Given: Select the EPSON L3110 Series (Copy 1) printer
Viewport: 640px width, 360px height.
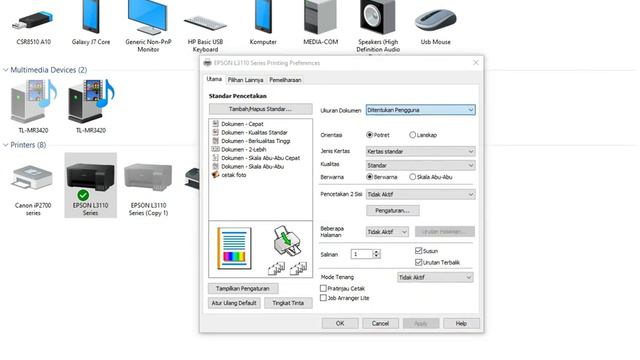Looking at the screenshot, I should click(x=148, y=178).
